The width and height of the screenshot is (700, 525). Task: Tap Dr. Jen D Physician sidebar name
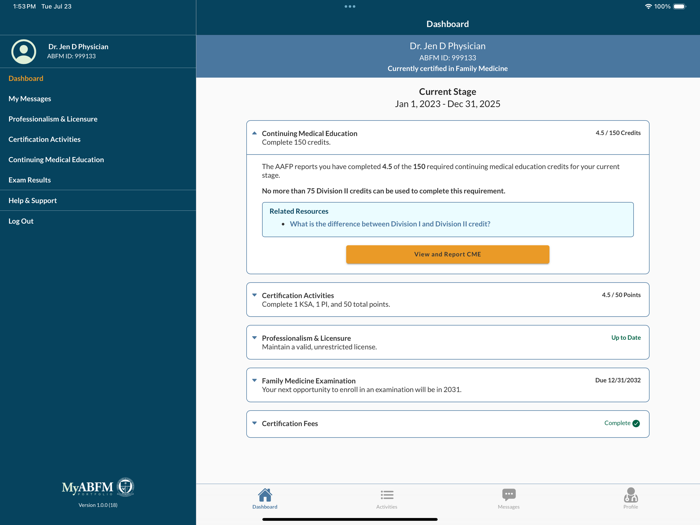(x=78, y=46)
